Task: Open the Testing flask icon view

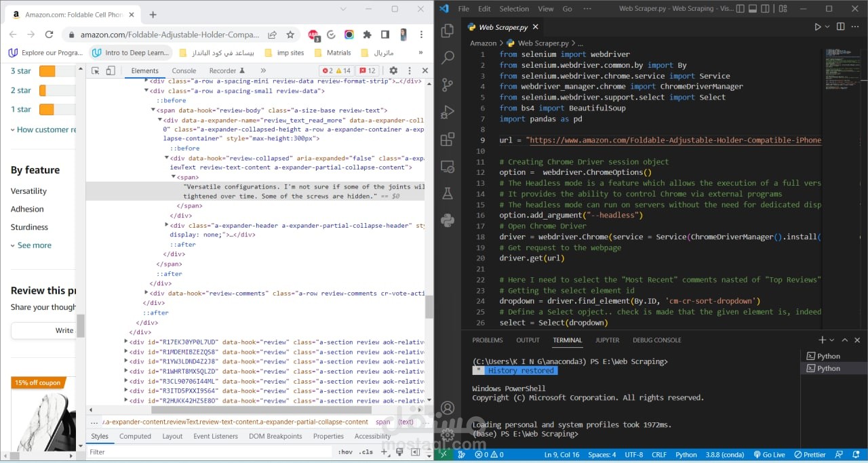Action: click(x=448, y=194)
